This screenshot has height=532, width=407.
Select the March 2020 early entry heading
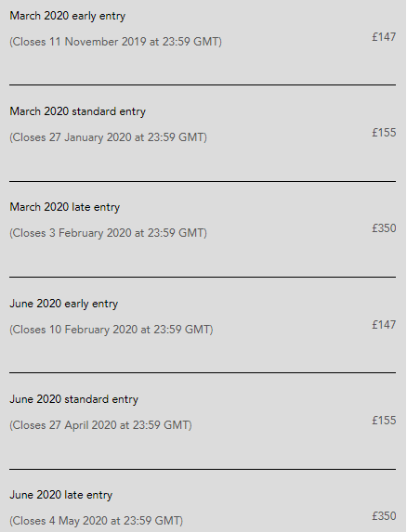tap(68, 16)
